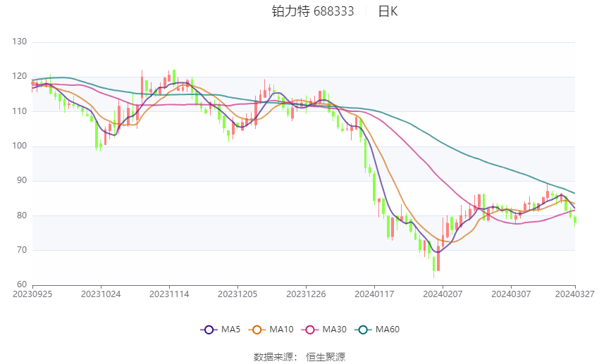Toggle the MA30 legend marker
The width and height of the screenshot is (599, 364).
[x=310, y=330]
